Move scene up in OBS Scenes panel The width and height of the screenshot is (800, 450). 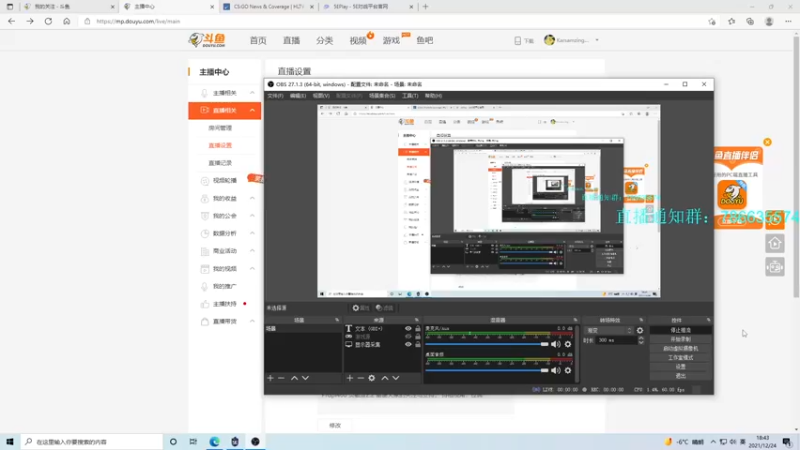(294, 378)
